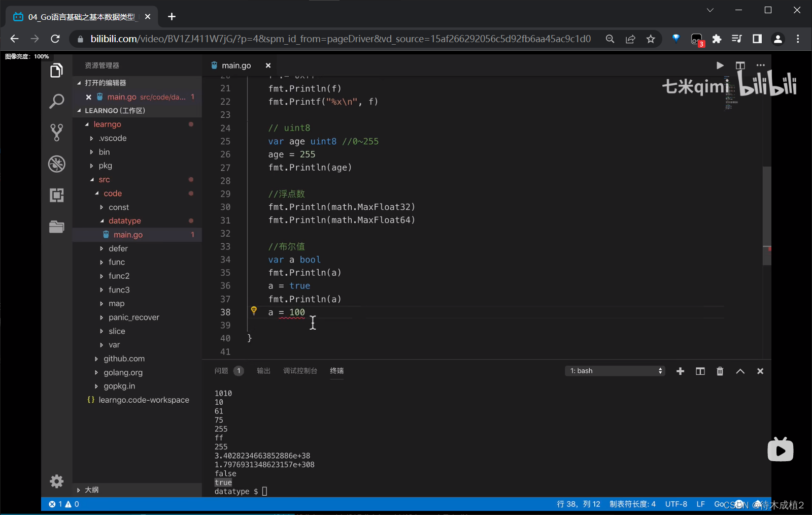Open Source Control view in activity bar
Viewport: 812px width, 515px height.
click(56, 133)
